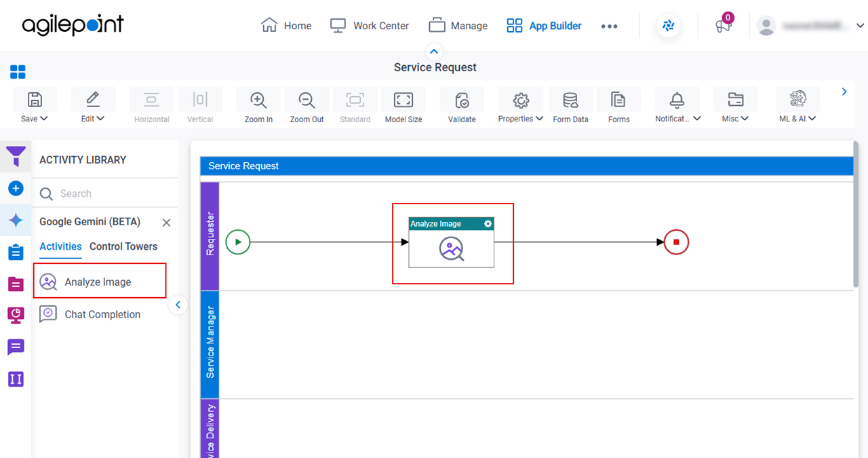Open the Forms tool
Image resolution: width=868 pixels, height=458 pixels.
[618, 100]
